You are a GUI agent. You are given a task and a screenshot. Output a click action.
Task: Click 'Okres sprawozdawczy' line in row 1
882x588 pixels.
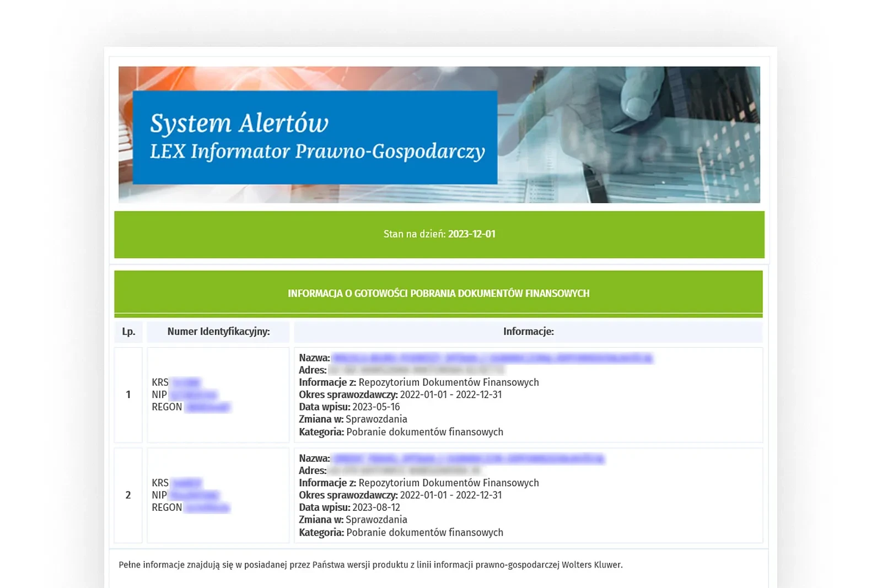click(400, 395)
